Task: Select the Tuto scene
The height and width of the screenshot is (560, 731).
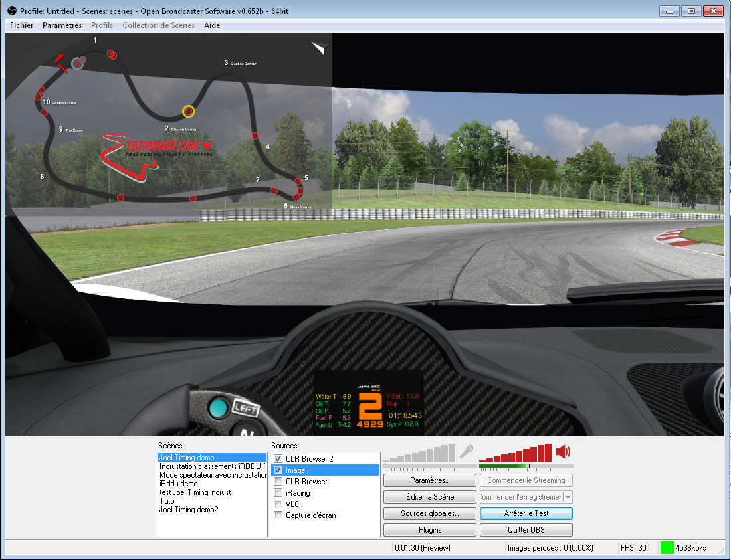Action: click(x=212, y=501)
